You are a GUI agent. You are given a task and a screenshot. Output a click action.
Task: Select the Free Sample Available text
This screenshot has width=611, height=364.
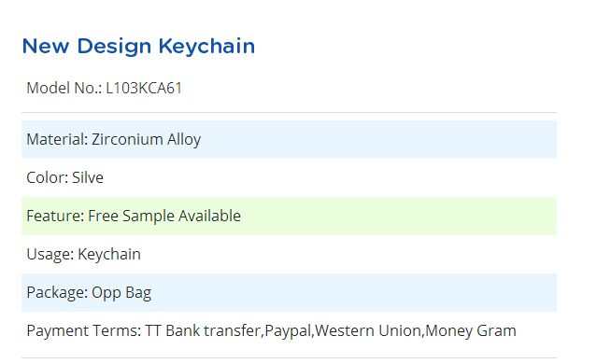coord(164,216)
